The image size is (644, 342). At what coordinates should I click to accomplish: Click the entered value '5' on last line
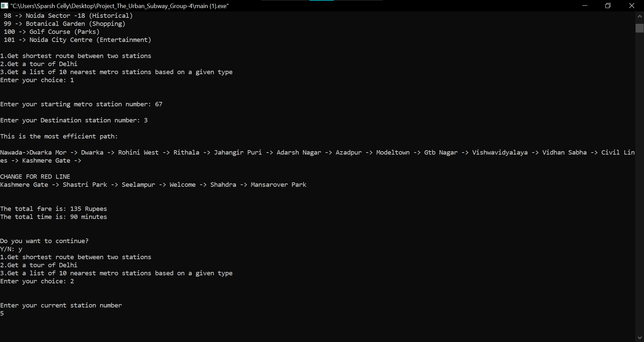(x=2, y=313)
